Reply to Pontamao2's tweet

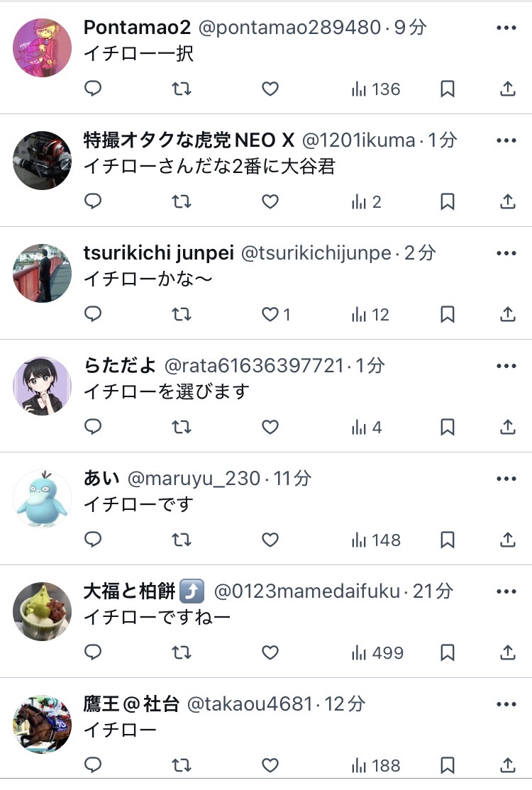point(93,89)
